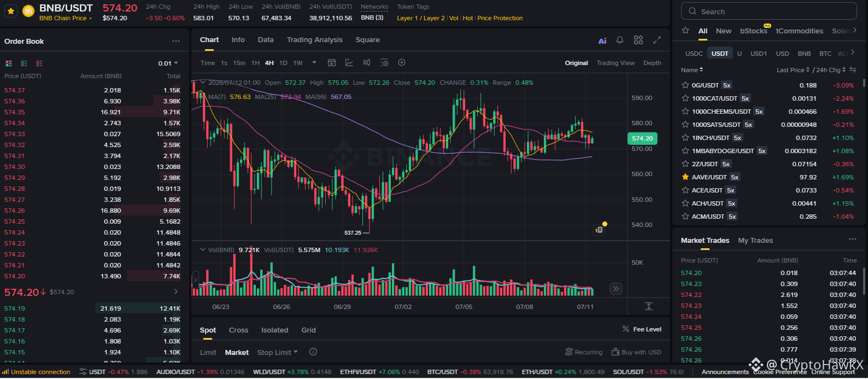Viewport: 868px width, 379px height.
Task: Open the technical indicators line chart icon
Action: 349,63
